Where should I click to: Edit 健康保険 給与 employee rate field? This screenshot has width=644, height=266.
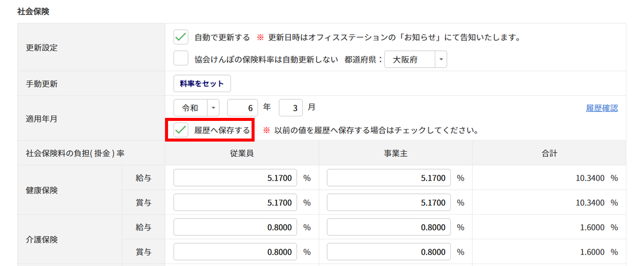(235, 178)
